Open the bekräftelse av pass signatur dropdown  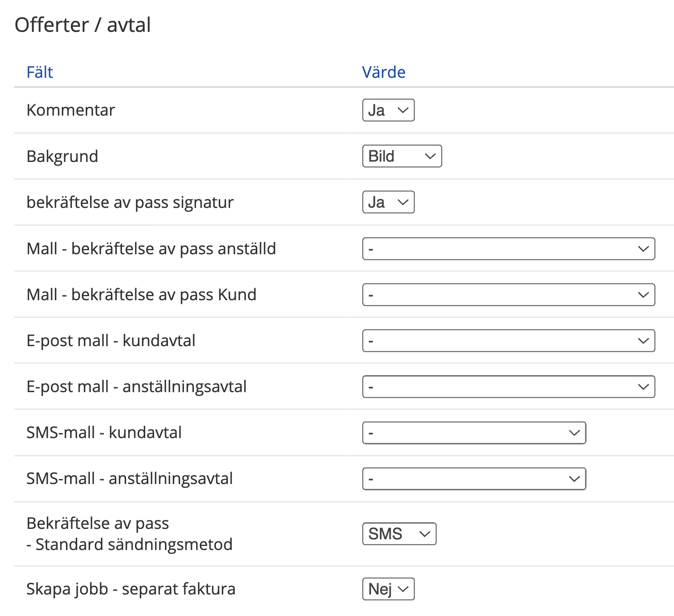[388, 202]
